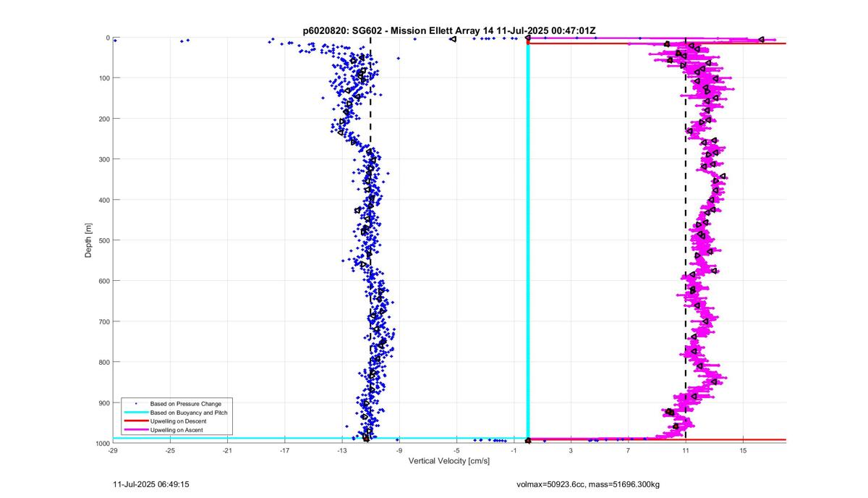The height and width of the screenshot is (498, 868).
Task: Select the 'Vertical Velocity [cm/s]' x-axis label
Action: click(x=449, y=461)
